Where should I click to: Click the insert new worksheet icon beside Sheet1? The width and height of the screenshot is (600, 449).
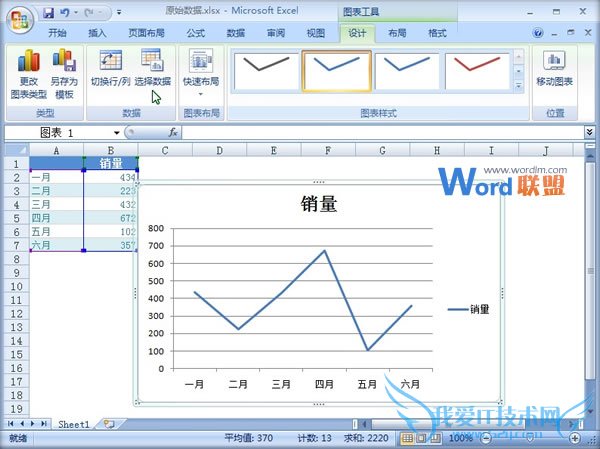pos(109,424)
